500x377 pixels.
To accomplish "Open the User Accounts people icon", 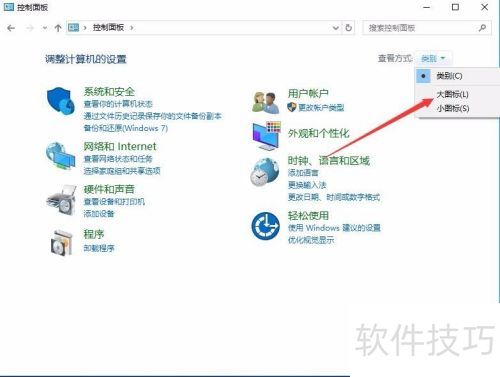I will click(x=266, y=102).
